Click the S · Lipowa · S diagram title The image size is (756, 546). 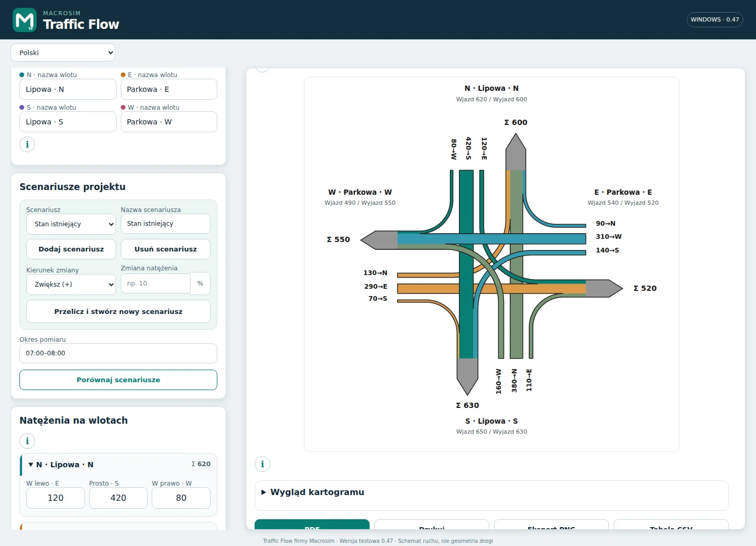coord(491,421)
